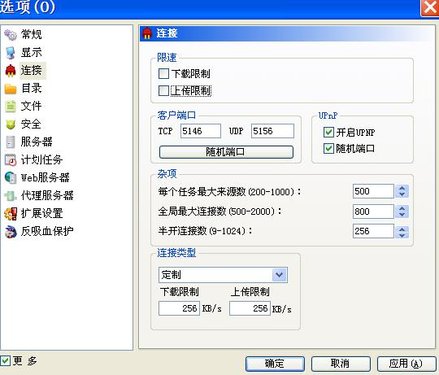Image resolution: width=439 pixels, height=375 pixels.
Task: Click the 常规 gears icon in sidebar
Action: click(x=10, y=34)
